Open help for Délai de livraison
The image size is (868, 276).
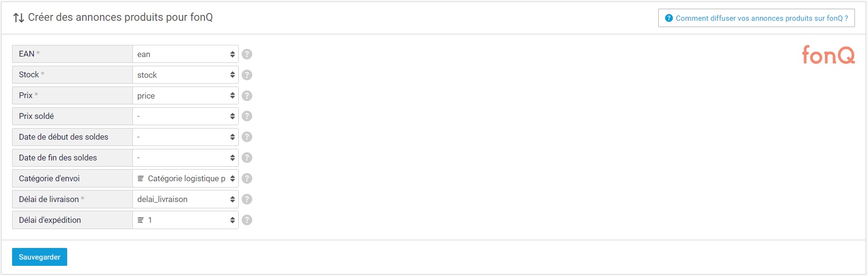247,199
